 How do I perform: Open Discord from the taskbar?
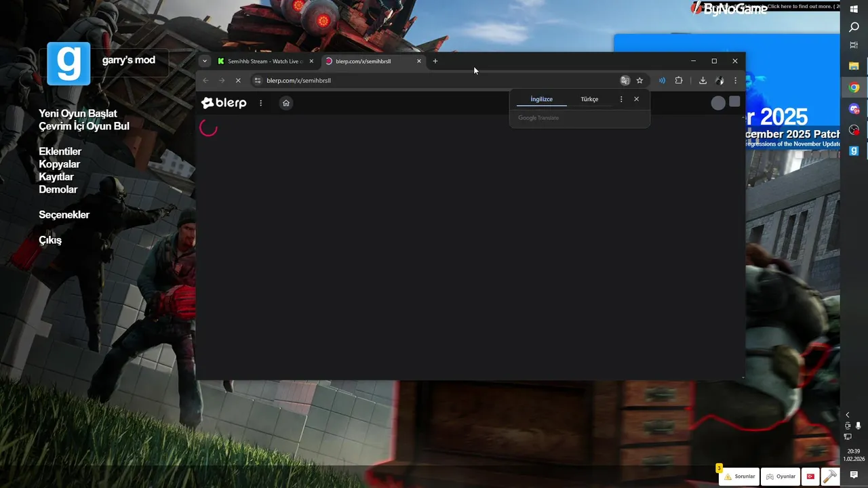point(854,108)
